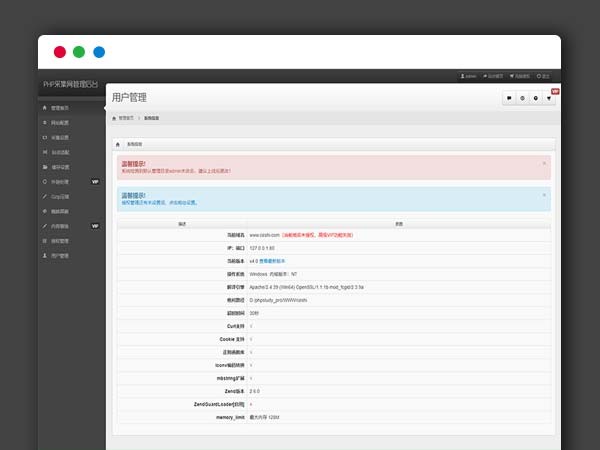Click the first icon button in page header
600x450 pixels.
point(509,98)
